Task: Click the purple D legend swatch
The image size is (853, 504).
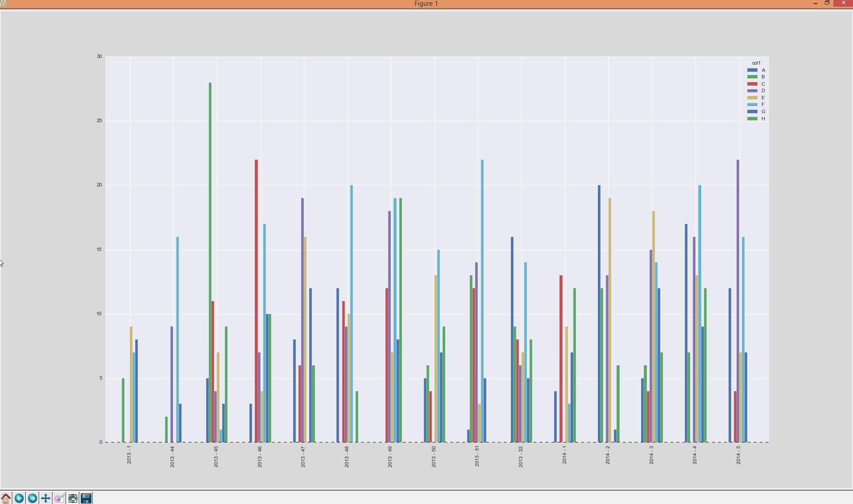Action: [x=752, y=91]
